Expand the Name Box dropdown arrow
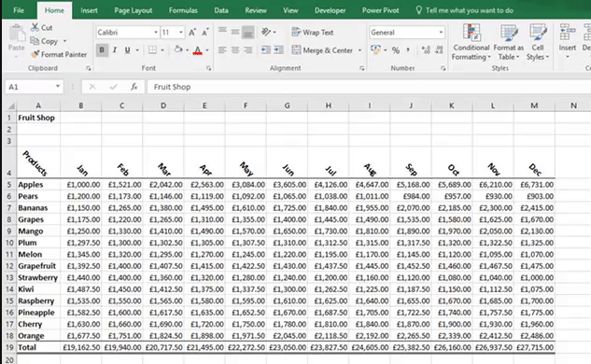 point(58,87)
